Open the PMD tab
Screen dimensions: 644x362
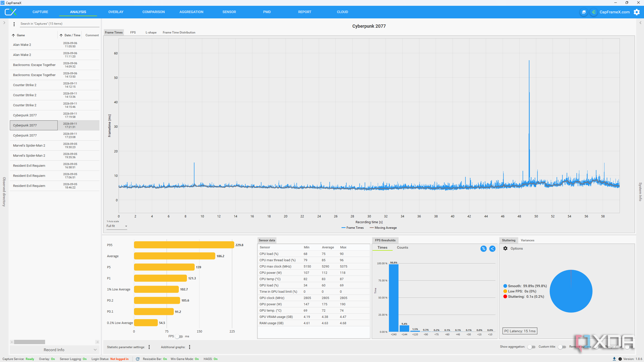(267, 12)
